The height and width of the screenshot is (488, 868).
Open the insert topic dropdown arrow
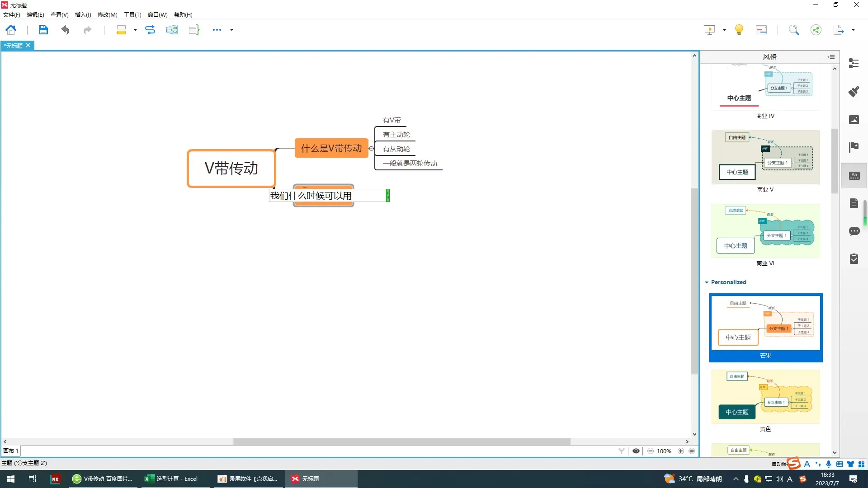pos(135,30)
